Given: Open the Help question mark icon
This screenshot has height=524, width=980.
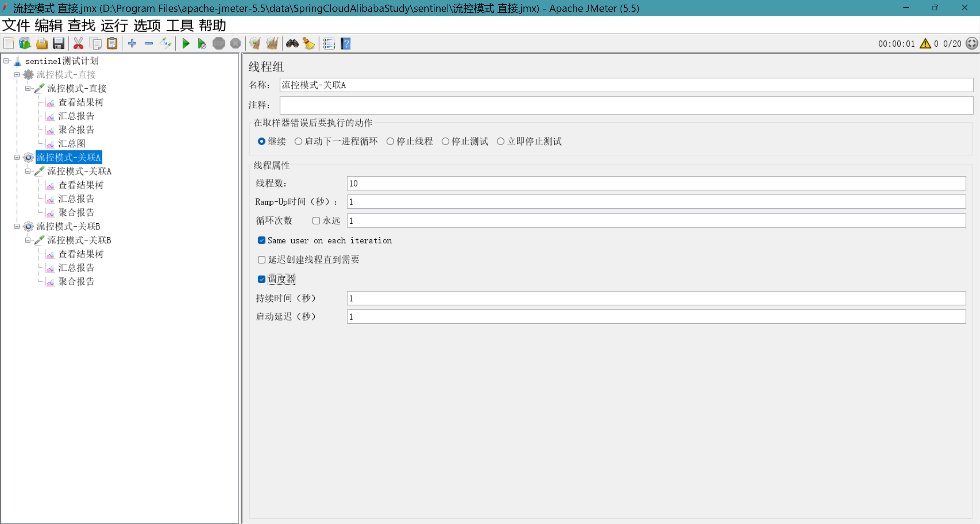Looking at the screenshot, I should click(346, 44).
